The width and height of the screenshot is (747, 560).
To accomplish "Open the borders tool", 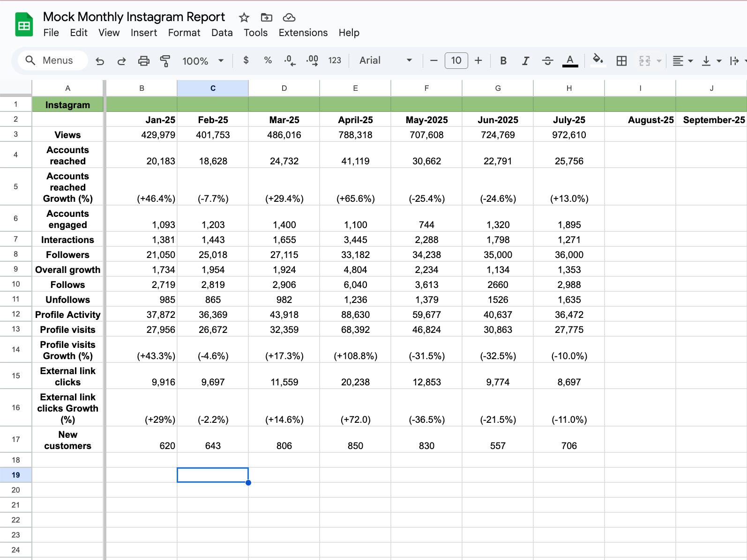I will coord(622,61).
